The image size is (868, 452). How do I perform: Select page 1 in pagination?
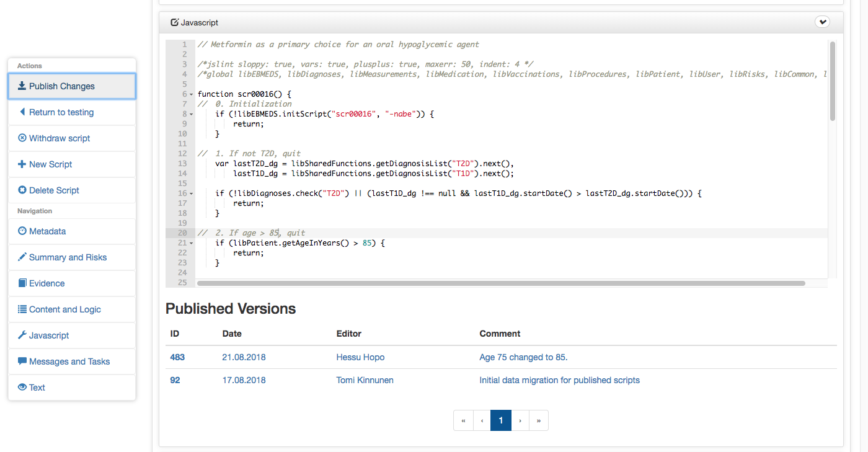pos(501,420)
